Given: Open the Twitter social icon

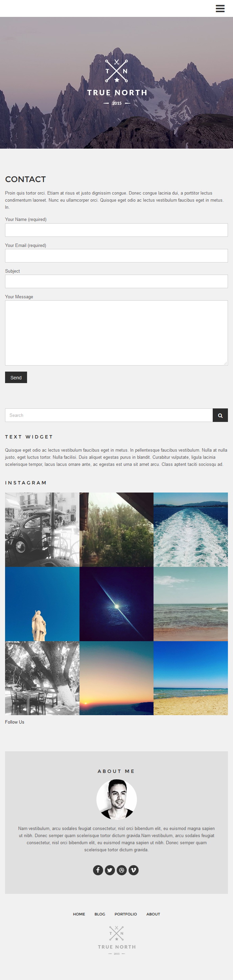Looking at the screenshot, I should click(x=110, y=870).
